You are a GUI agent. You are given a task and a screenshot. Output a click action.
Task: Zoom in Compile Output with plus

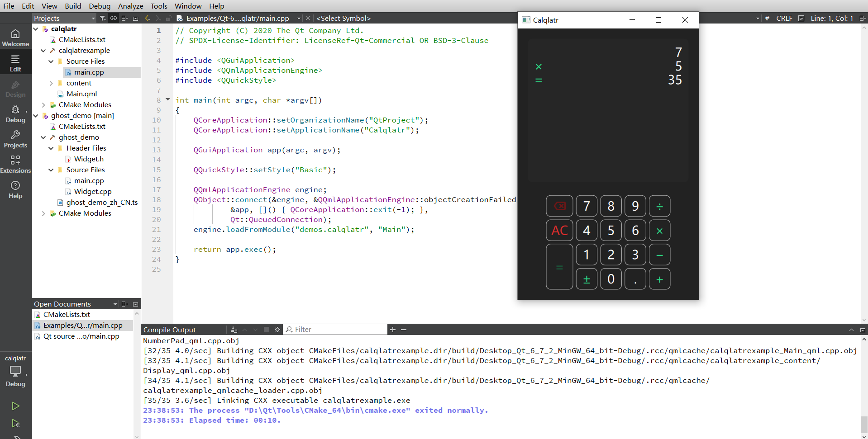point(393,330)
